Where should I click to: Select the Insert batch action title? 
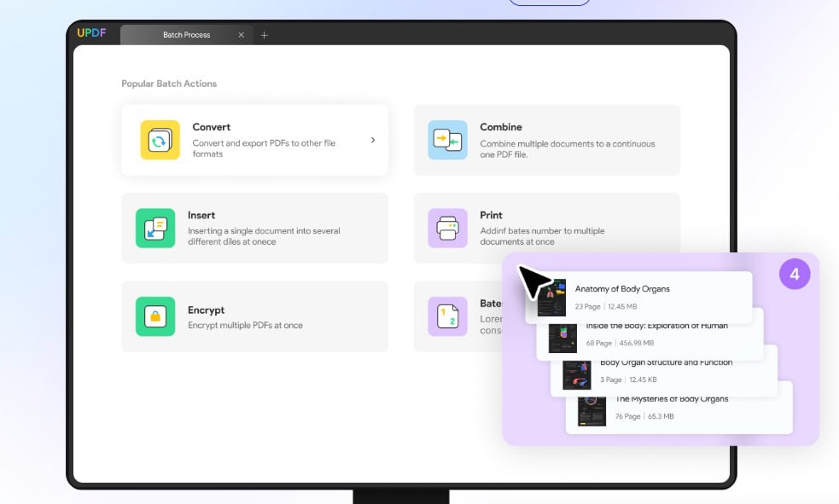201,215
